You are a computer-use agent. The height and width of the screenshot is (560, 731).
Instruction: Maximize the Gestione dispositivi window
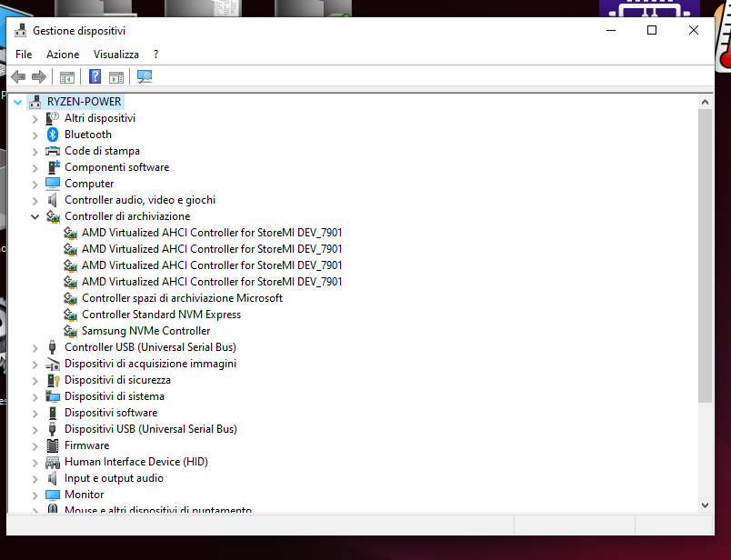[652, 30]
